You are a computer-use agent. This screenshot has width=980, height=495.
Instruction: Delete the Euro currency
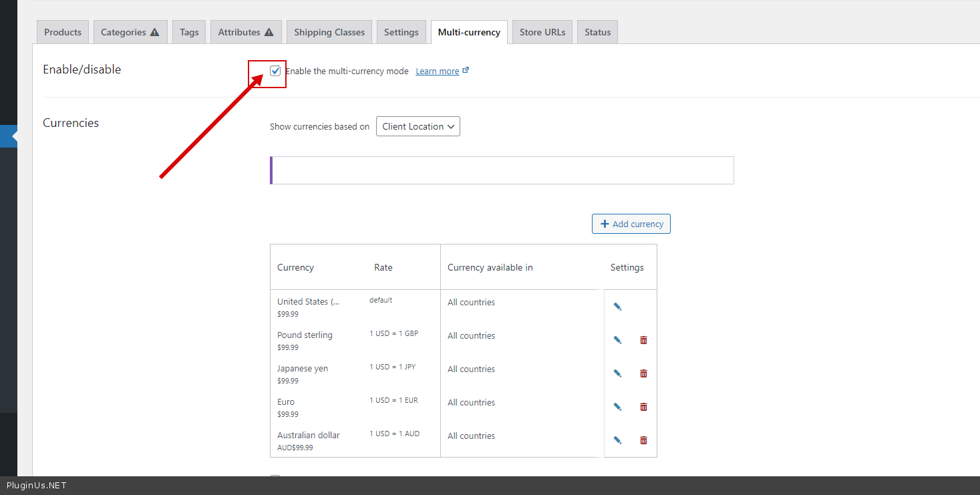[643, 407]
